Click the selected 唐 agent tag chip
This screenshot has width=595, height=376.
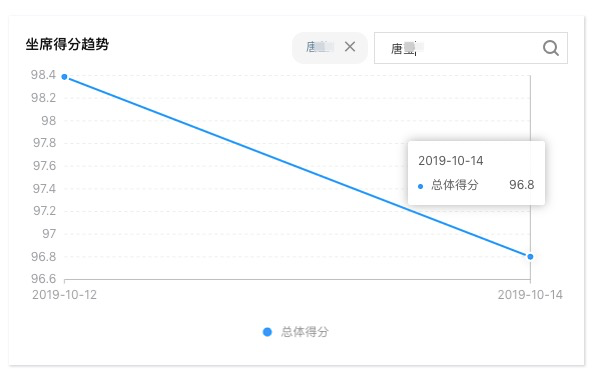point(329,47)
